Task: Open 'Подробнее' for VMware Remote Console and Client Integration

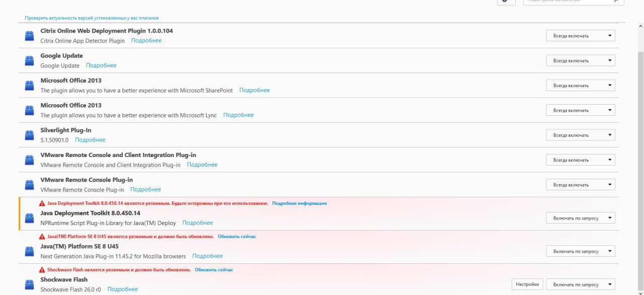Action: pyautogui.click(x=202, y=165)
